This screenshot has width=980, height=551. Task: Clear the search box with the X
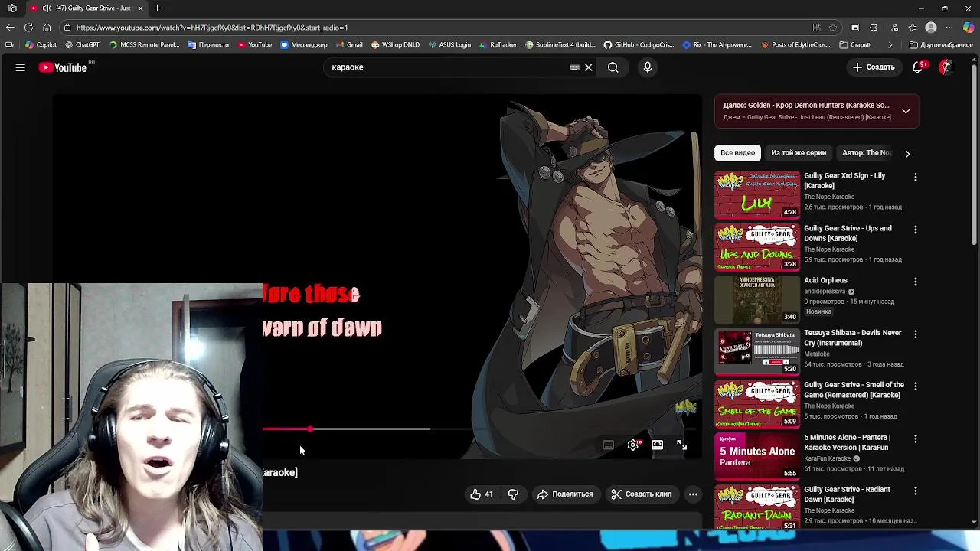pyautogui.click(x=589, y=67)
